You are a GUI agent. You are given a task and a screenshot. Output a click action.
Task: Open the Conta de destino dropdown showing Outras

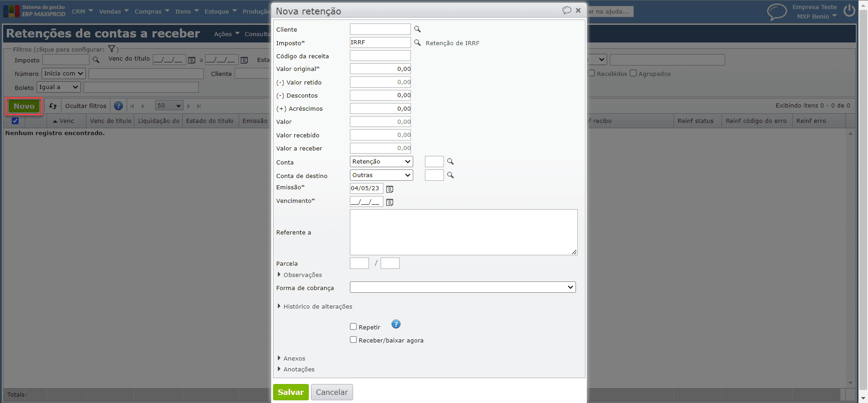click(x=382, y=175)
